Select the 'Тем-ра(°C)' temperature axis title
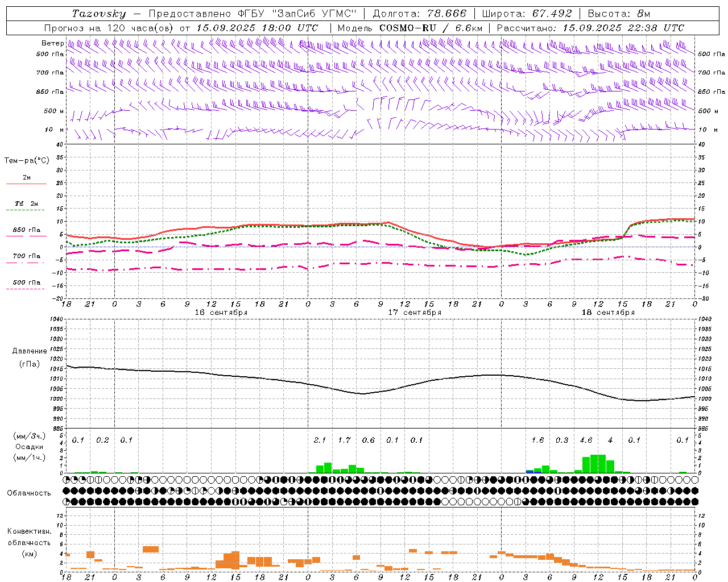Viewport: 728px width, 582px height. pos(27,160)
